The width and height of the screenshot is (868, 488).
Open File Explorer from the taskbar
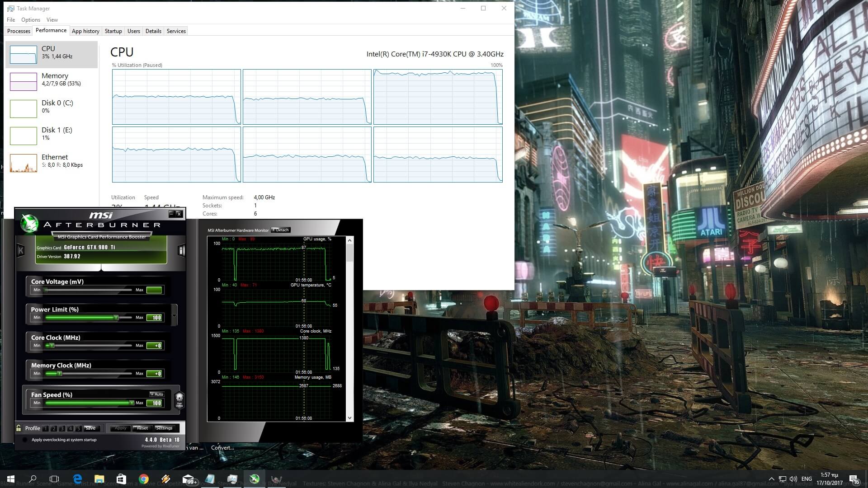pos(99,479)
